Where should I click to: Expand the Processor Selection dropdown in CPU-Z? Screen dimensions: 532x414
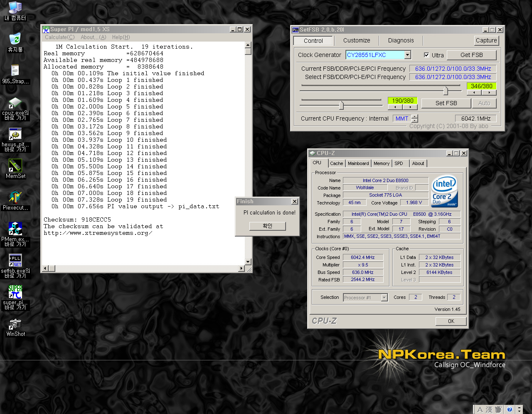384,298
